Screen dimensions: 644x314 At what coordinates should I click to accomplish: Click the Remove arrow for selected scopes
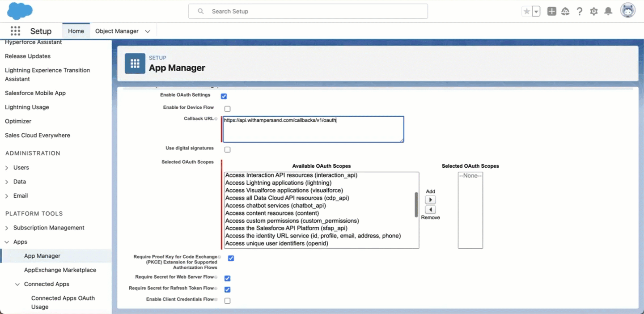(x=430, y=208)
